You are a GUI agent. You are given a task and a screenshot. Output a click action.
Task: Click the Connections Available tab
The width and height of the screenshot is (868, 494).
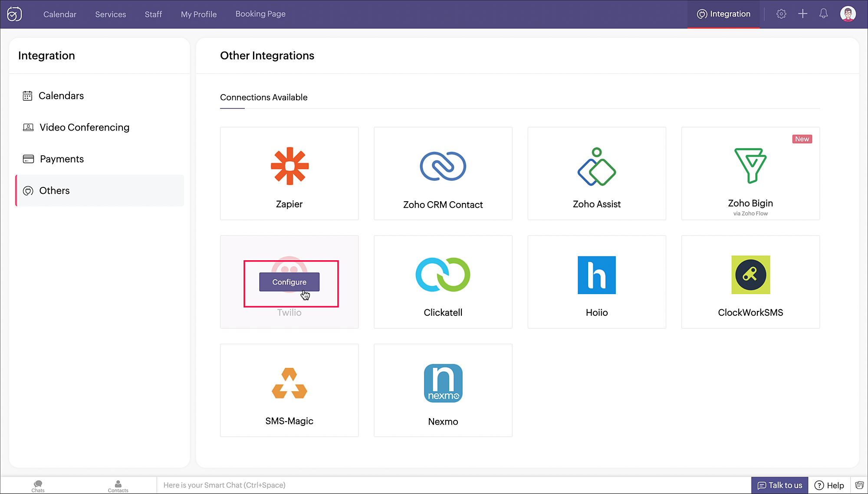click(x=263, y=98)
